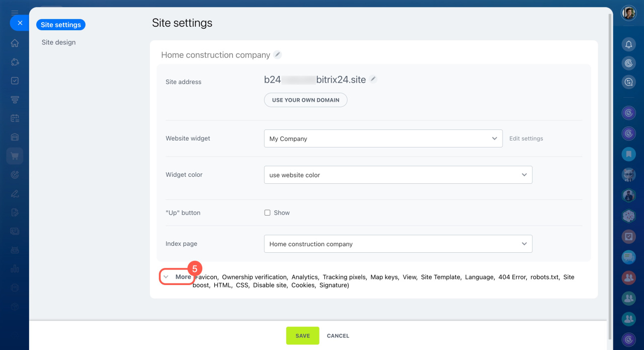Viewport: 644px width, 350px height.
Task: Open the Widget color dropdown
Action: pyautogui.click(x=397, y=175)
